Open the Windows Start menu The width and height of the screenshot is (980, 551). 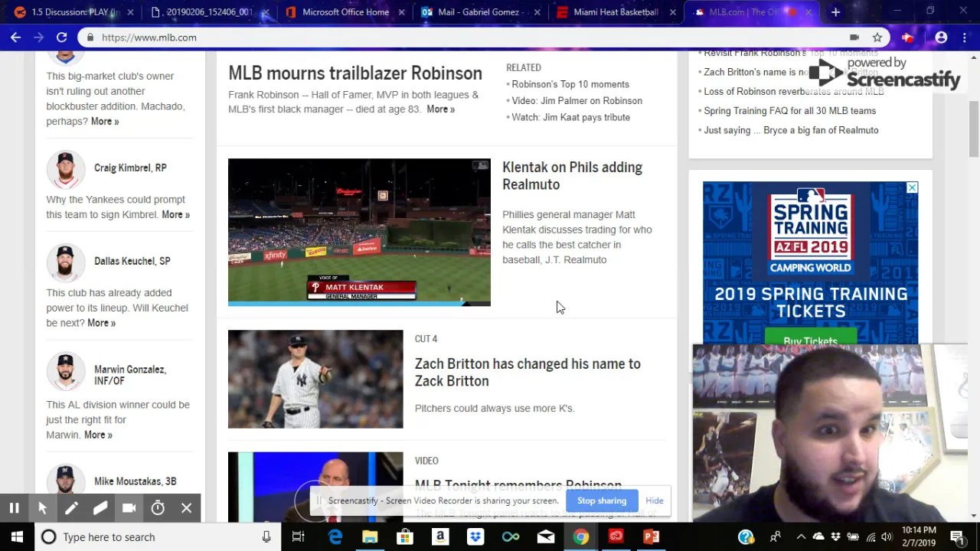[x=17, y=537]
